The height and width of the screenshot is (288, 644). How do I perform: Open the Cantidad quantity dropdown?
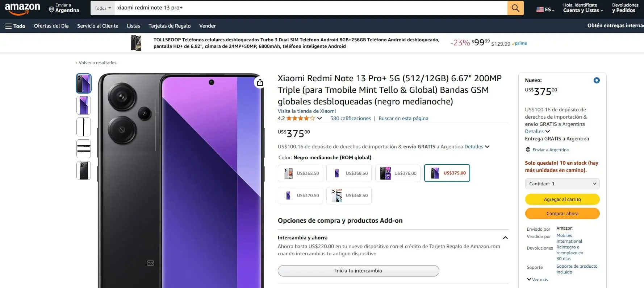coord(562,184)
